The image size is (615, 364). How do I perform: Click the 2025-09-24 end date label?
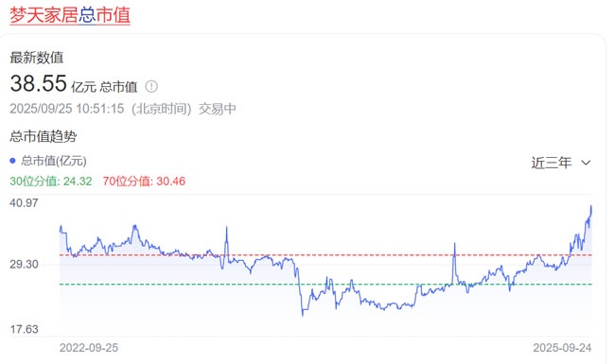[x=562, y=348]
